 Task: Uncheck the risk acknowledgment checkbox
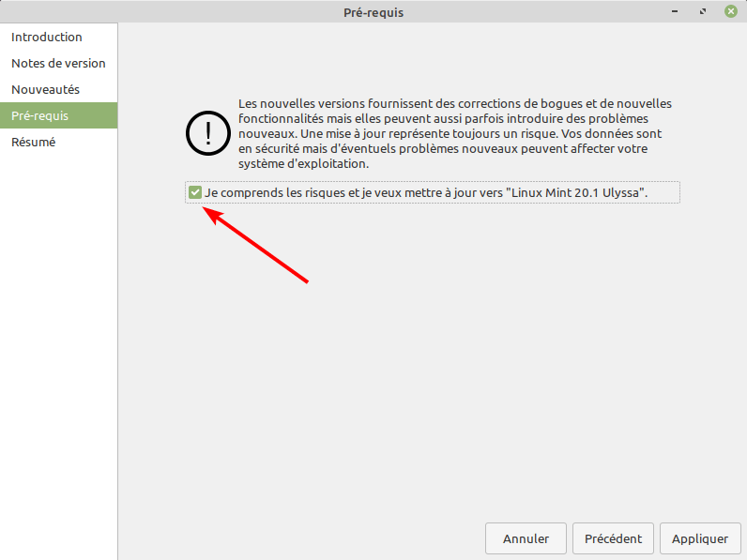[195, 192]
